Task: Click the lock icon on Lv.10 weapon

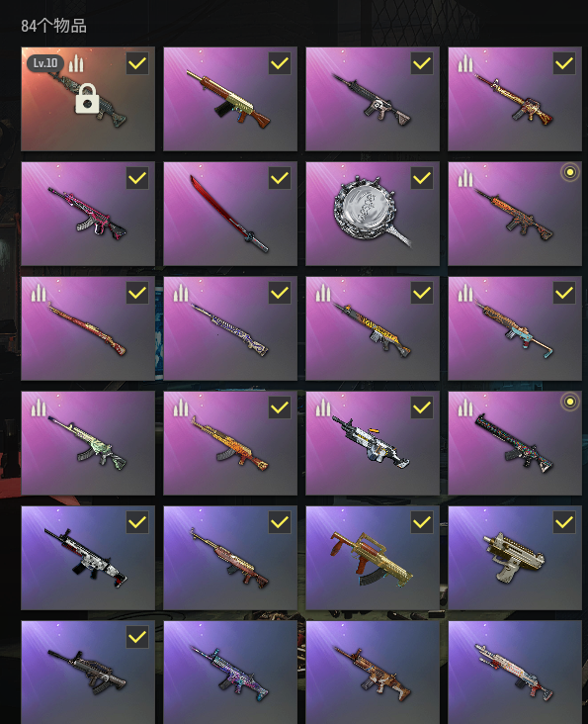Action: coord(87,98)
